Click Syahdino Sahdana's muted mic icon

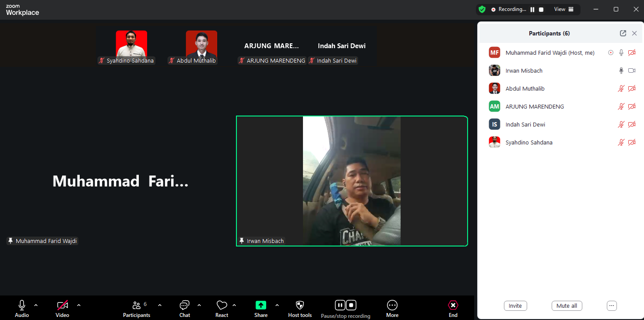(621, 142)
